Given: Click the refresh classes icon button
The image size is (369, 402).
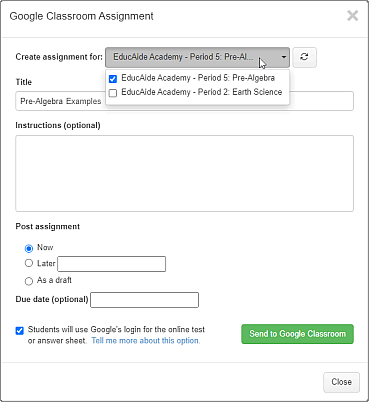Looking at the screenshot, I should click(x=304, y=57).
